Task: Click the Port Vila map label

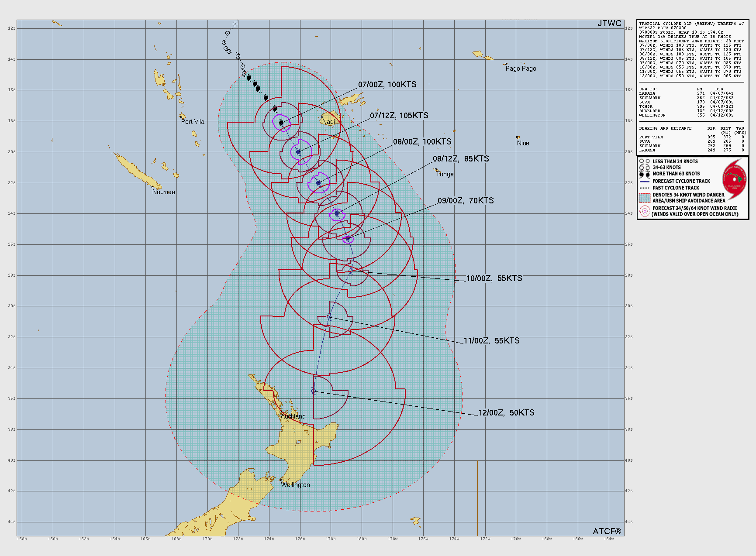Action: point(193,122)
